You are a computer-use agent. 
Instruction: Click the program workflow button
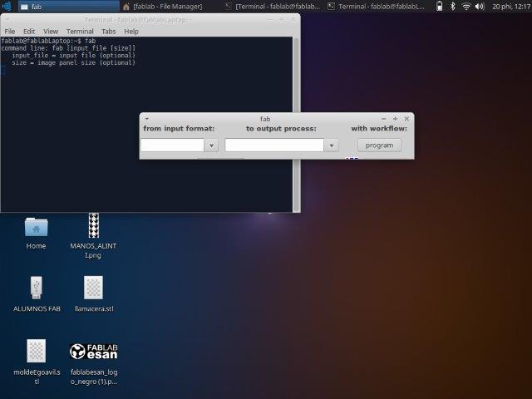(x=379, y=145)
